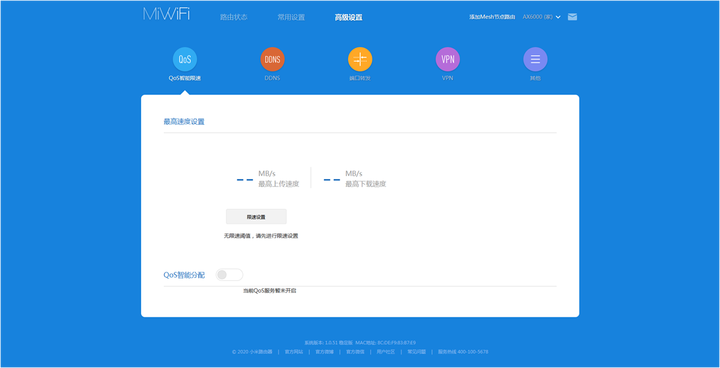The width and height of the screenshot is (720, 368).
Task: Open the DDNS settings icon
Action: point(272,59)
